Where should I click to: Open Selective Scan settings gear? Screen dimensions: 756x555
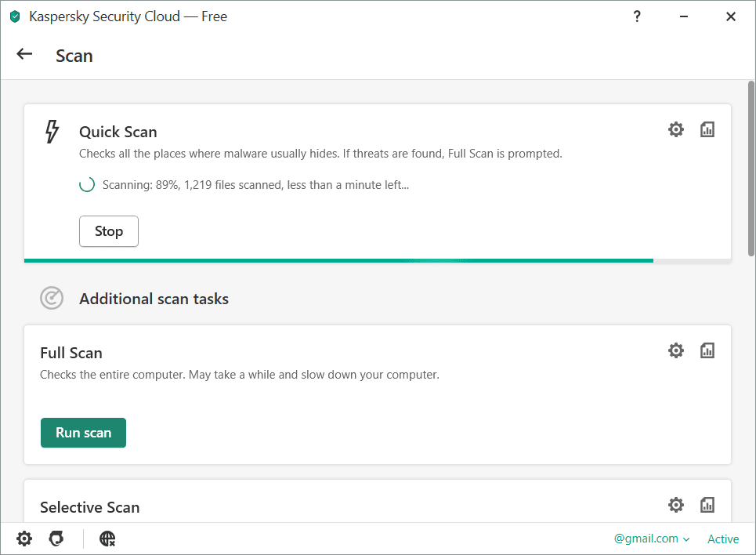pos(675,505)
